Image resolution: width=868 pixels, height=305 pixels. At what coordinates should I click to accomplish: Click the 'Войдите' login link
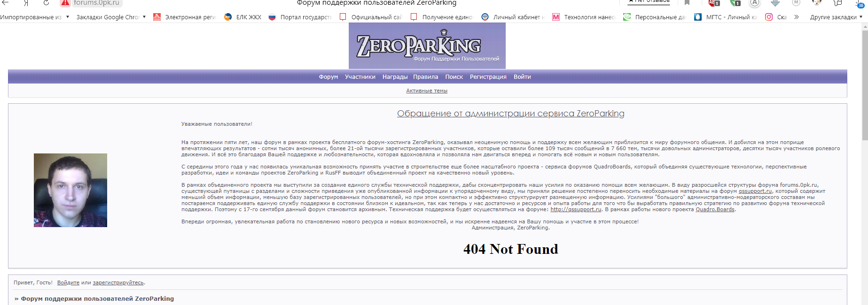pyautogui.click(x=68, y=283)
